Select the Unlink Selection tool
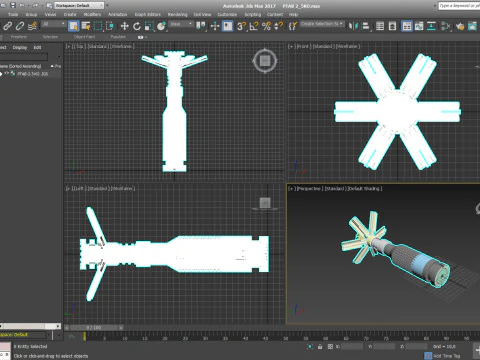 click(x=20, y=26)
